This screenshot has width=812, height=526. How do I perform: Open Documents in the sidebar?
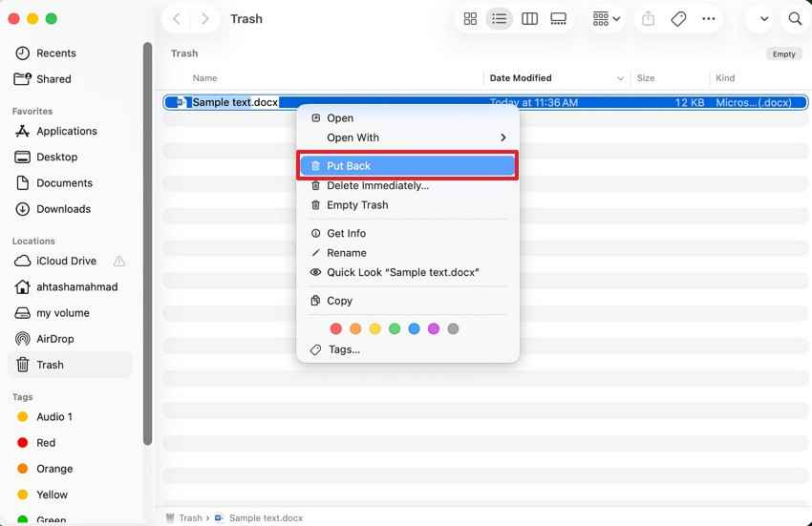click(x=70, y=183)
